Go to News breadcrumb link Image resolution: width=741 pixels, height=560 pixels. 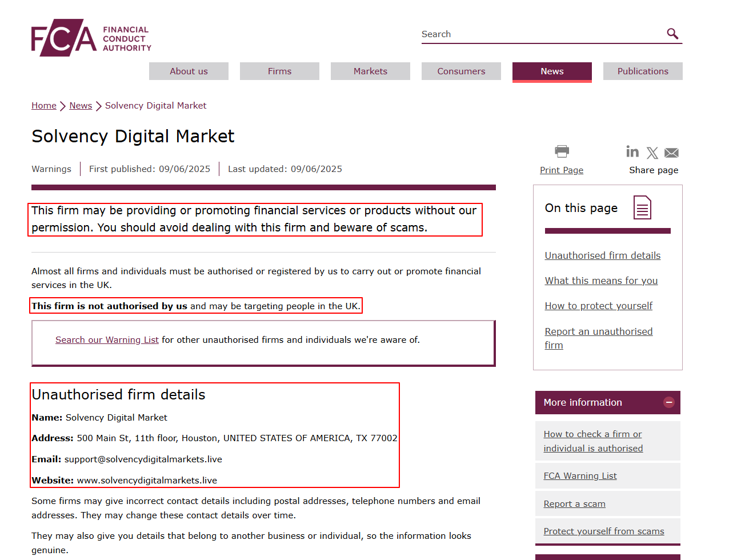click(81, 106)
